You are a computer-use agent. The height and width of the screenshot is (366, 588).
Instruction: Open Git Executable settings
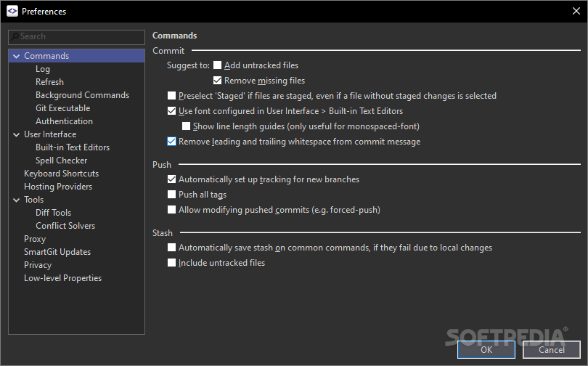pos(63,108)
